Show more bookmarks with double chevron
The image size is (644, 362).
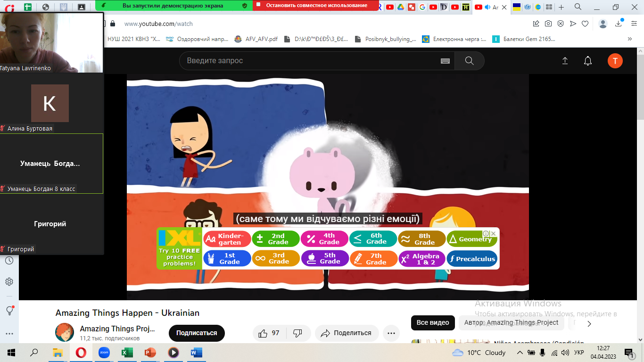tap(630, 39)
